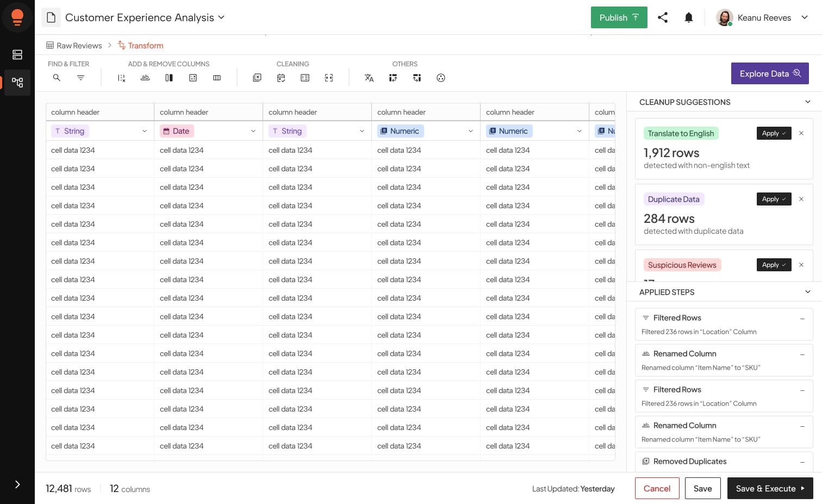
Task: Click the list-card icon under Cleaning
Action: tap(305, 78)
